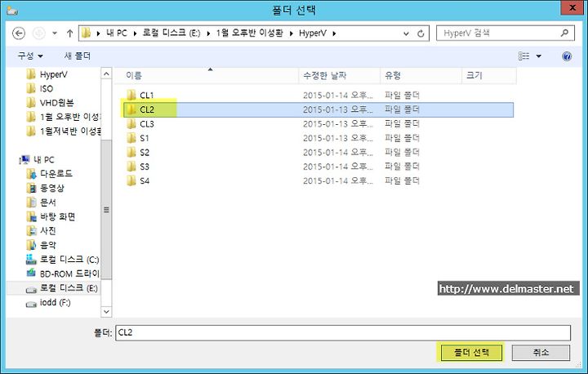Select HyperV in the navigation pane
Screen dimensions: 588x374
coord(47,74)
